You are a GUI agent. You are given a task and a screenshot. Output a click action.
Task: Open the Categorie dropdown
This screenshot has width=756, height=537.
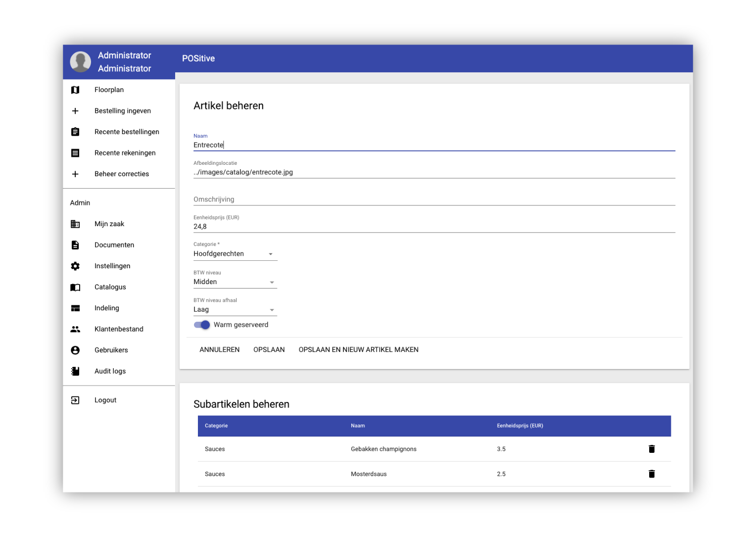(x=235, y=254)
